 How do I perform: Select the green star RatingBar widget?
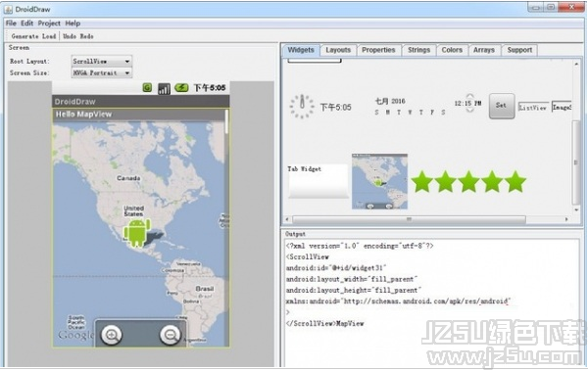tap(468, 182)
